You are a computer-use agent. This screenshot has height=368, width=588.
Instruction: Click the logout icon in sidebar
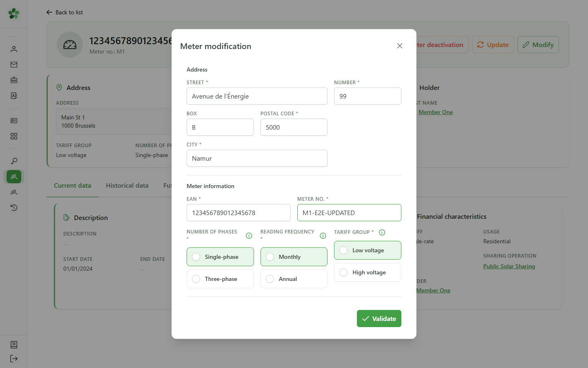click(x=14, y=359)
